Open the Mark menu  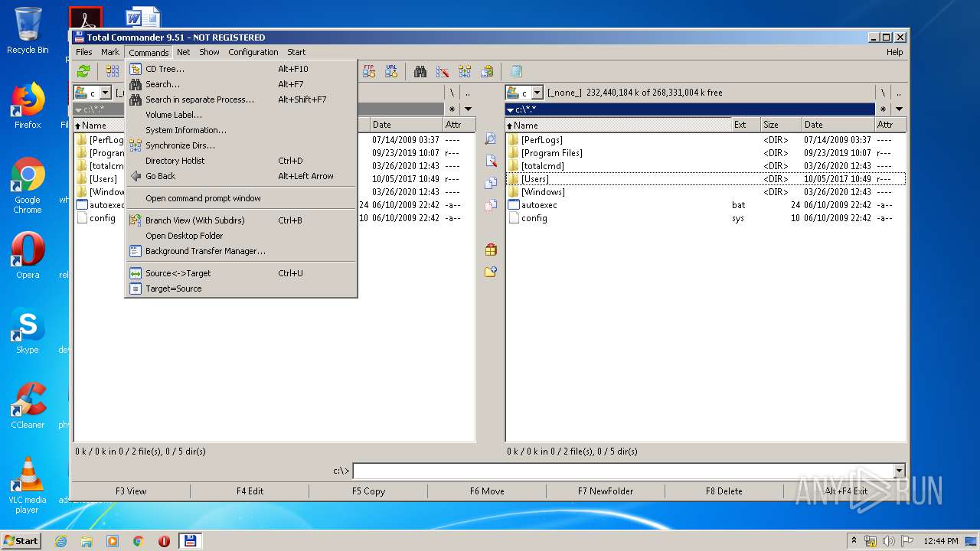[x=110, y=52]
